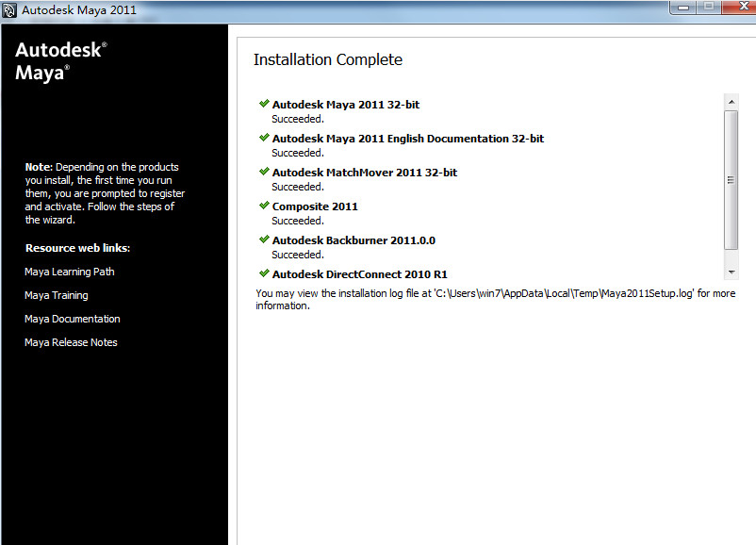The image size is (756, 545).
Task: Click the green checkmark for MatchMover 2011
Action: (x=264, y=172)
